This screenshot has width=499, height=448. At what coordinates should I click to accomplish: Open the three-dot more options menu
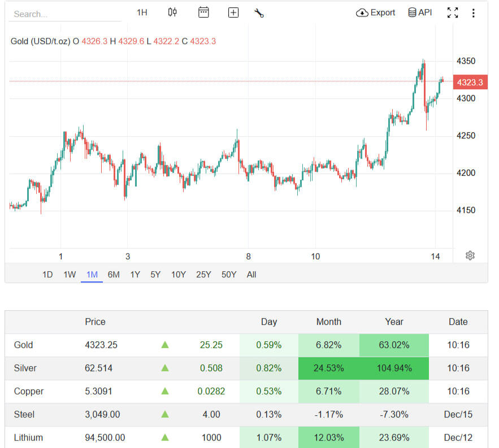point(474,12)
